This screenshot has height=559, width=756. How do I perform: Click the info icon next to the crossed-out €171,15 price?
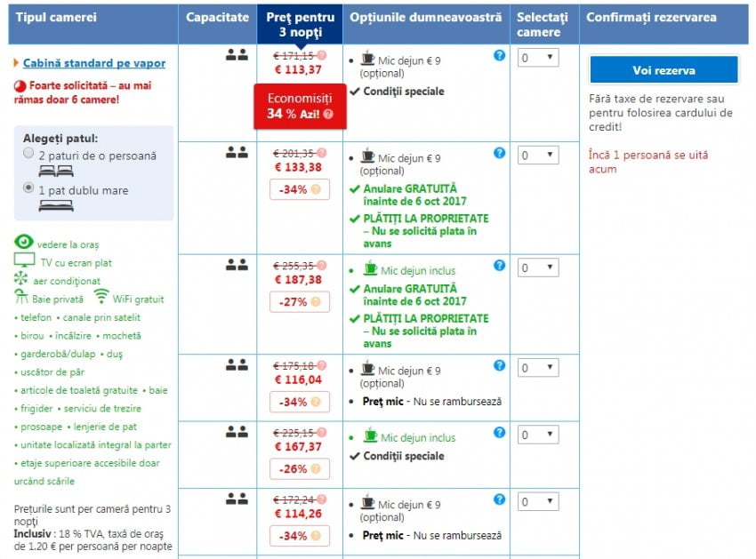click(x=322, y=55)
